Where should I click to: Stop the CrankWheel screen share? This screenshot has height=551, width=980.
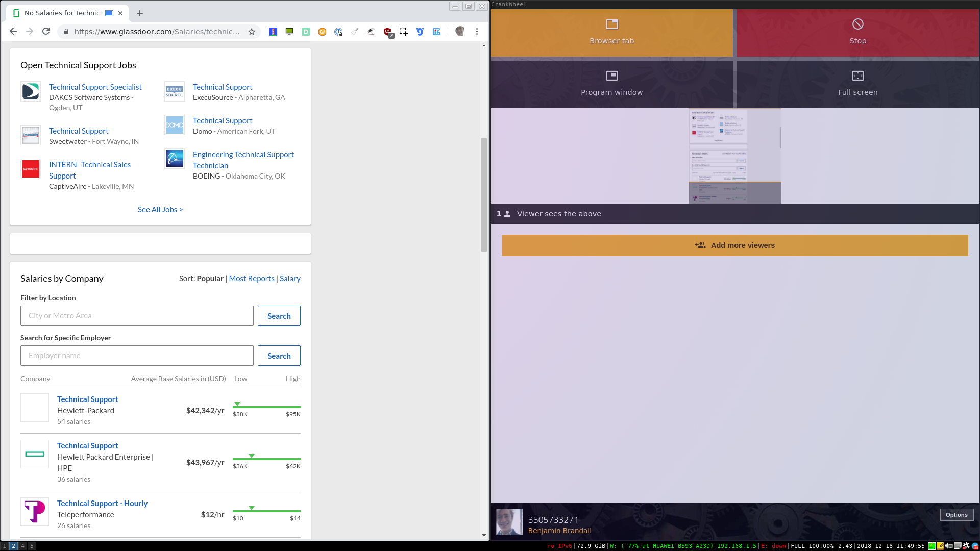pyautogui.click(x=857, y=33)
